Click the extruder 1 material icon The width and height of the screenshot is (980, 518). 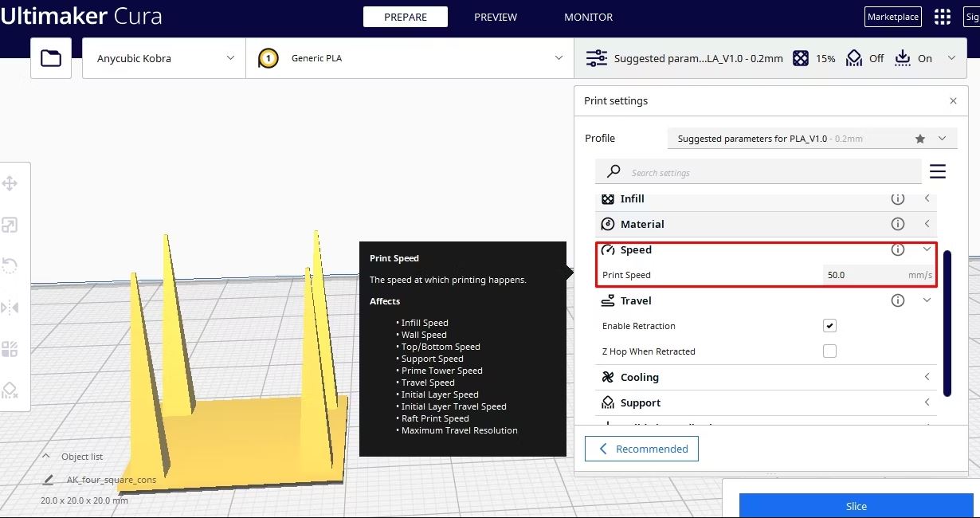pos(269,58)
